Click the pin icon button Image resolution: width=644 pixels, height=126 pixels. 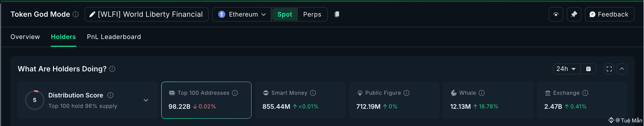click(574, 14)
